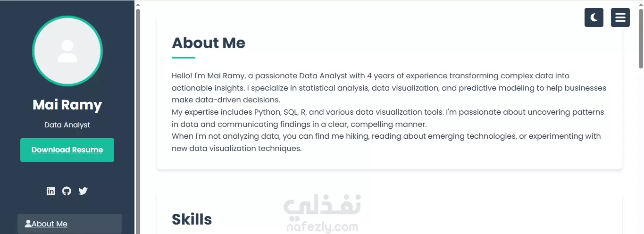Click the Data Analyst subtitle text
This screenshot has height=234, width=644.
click(67, 125)
